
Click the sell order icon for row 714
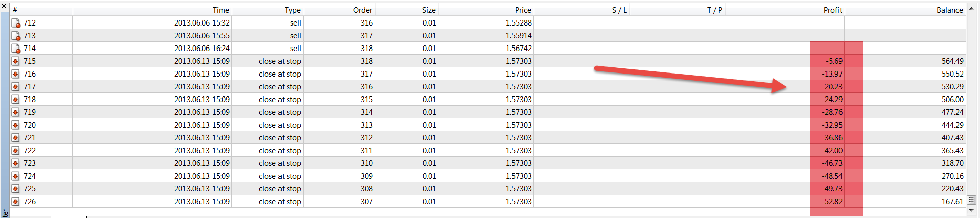click(x=16, y=49)
